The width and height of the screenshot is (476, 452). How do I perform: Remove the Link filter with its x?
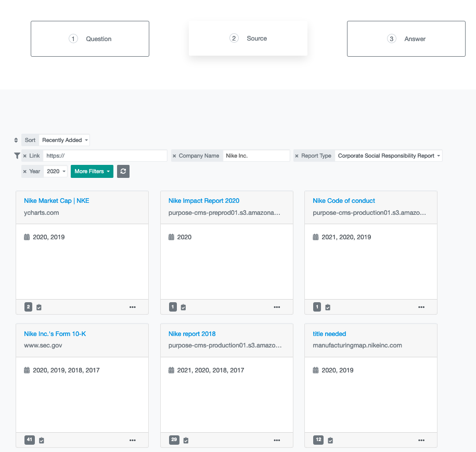(25, 156)
